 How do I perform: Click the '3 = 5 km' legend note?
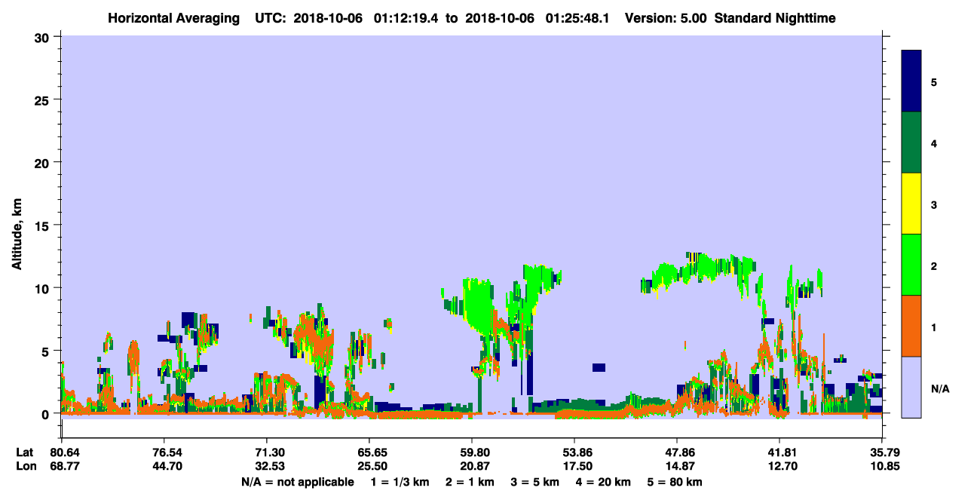point(535,482)
